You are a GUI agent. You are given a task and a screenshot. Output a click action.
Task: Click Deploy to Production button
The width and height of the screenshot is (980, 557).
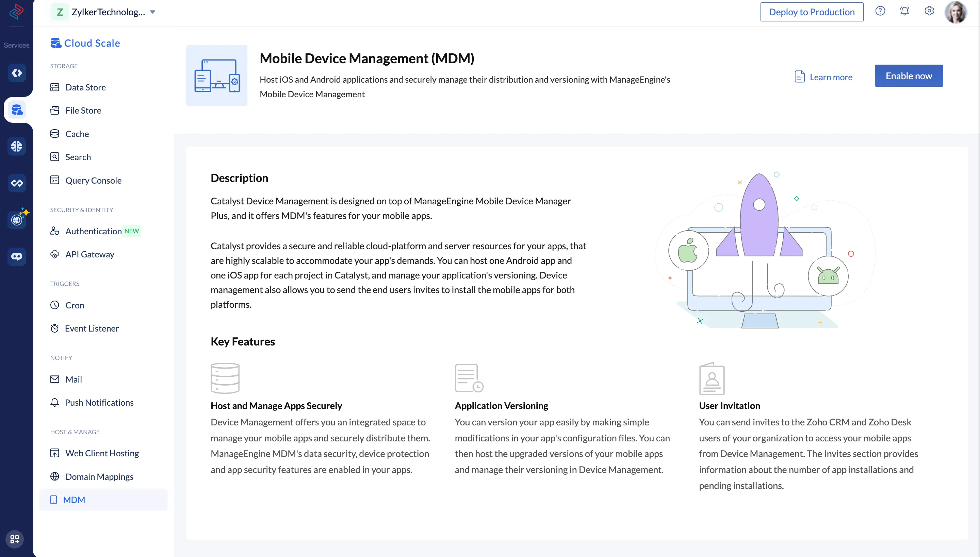pos(812,12)
